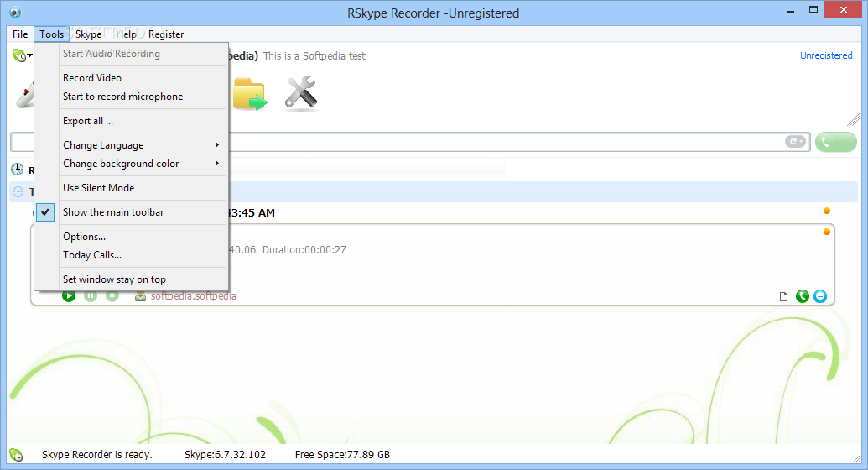Click the Unregistered link
The width and height of the screenshot is (868, 470).
[x=826, y=55]
